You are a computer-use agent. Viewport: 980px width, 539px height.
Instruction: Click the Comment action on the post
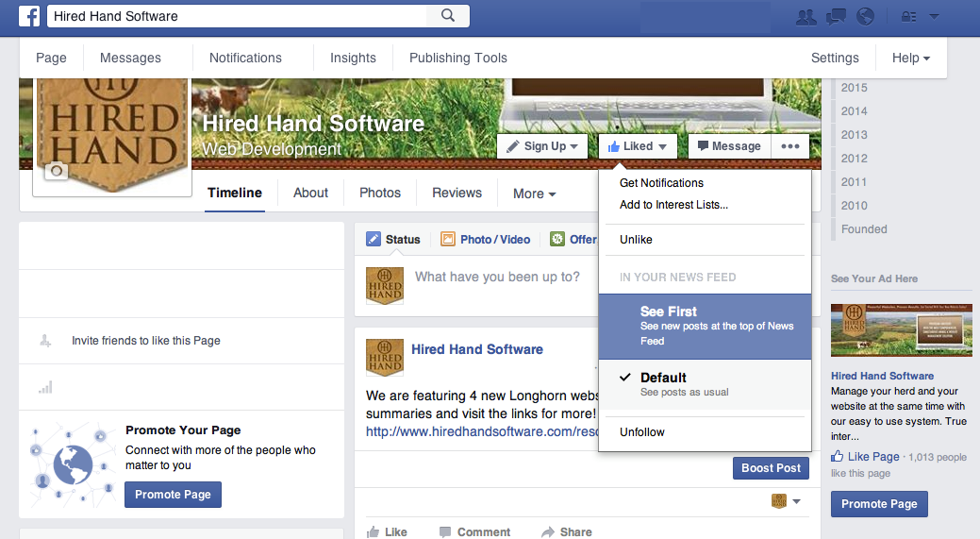point(474,531)
